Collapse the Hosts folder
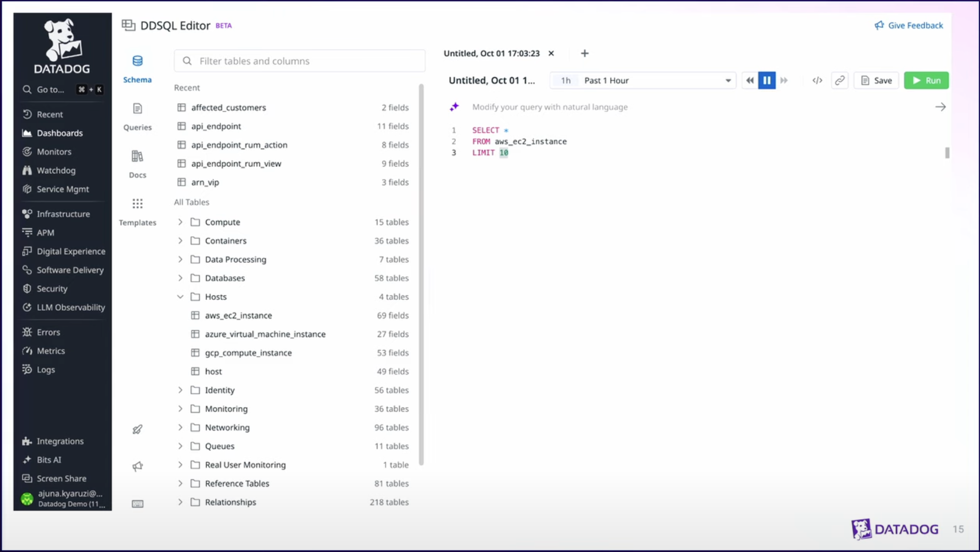This screenshot has height=552, width=980. pos(180,297)
